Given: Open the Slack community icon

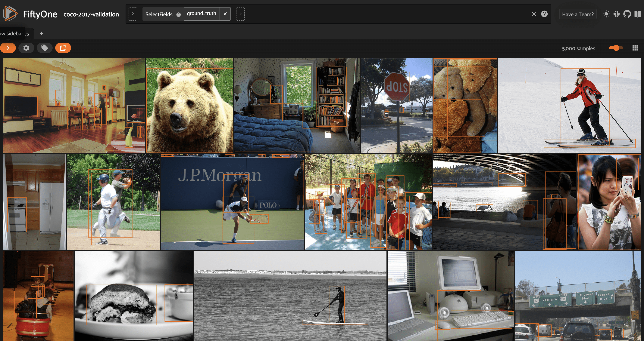Looking at the screenshot, I should coord(617,14).
